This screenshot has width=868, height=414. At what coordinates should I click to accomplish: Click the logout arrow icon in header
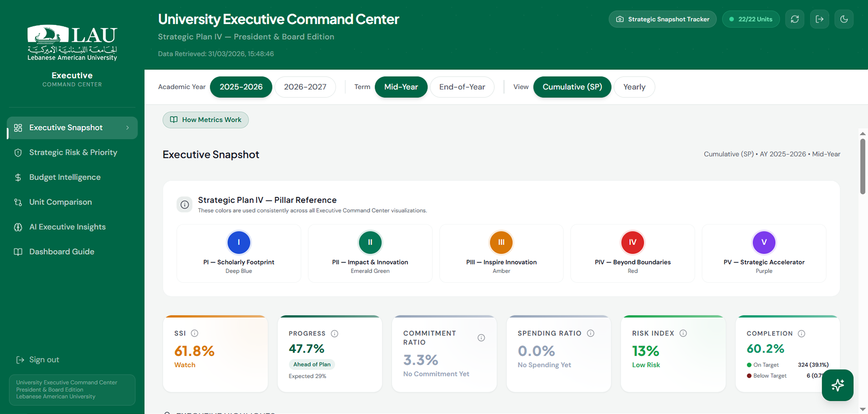[x=819, y=19]
